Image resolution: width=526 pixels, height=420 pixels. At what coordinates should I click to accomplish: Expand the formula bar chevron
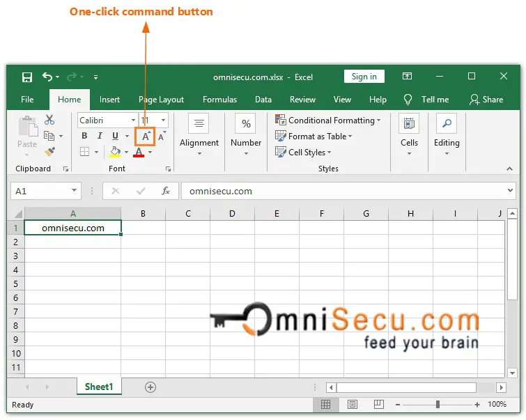coord(510,191)
